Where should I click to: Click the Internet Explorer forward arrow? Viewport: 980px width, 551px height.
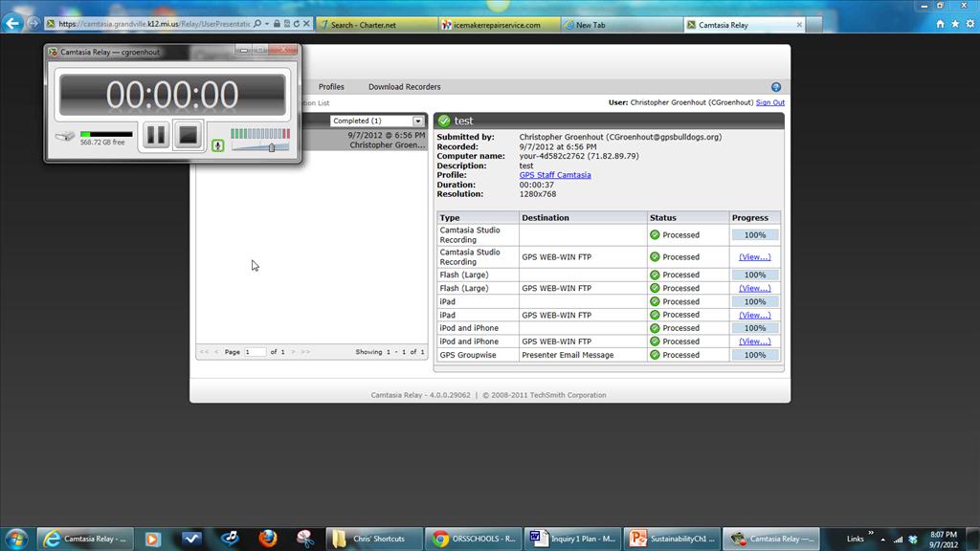tap(33, 24)
